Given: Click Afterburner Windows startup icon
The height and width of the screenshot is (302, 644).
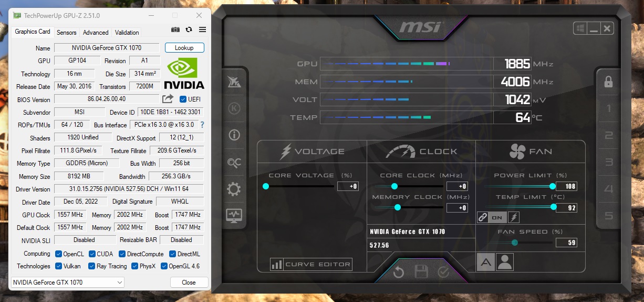Looking at the screenshot, I should pyautogui.click(x=581, y=28).
